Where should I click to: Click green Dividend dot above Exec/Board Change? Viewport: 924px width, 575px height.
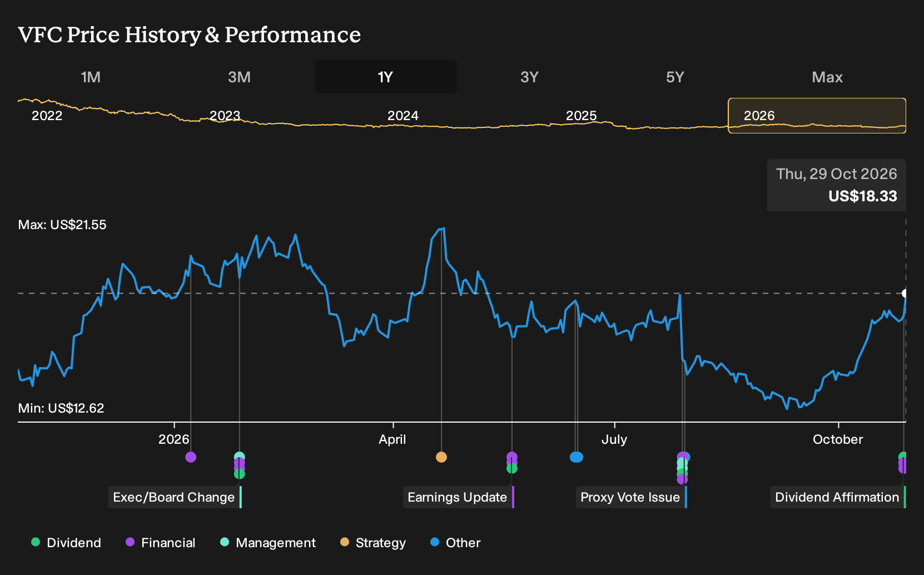240,474
